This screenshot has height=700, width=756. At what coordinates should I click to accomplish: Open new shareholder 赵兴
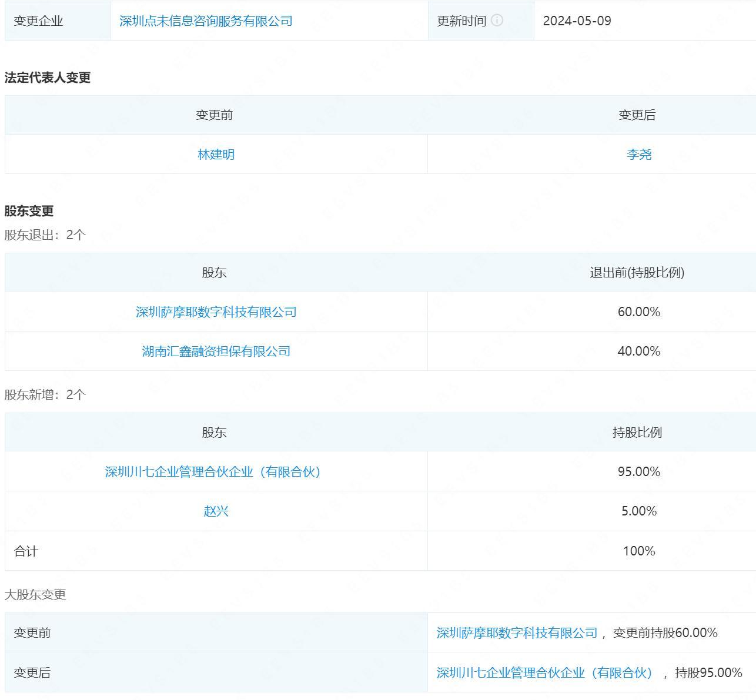[x=216, y=511]
